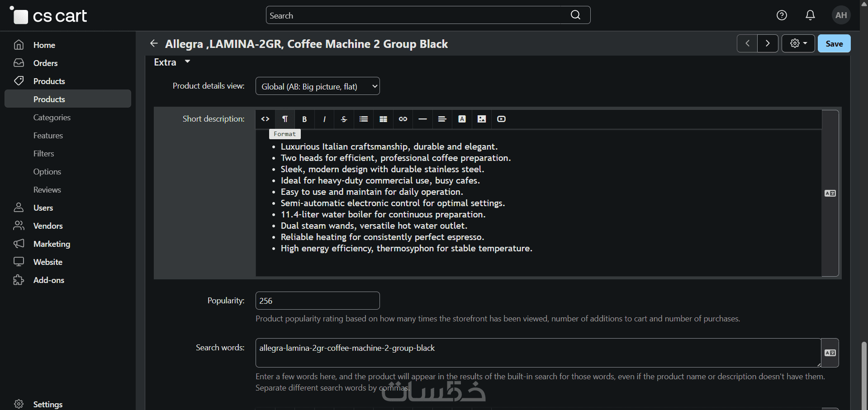This screenshot has width=868, height=410.
Task: Open Marketing in the sidebar
Action: click(x=52, y=244)
